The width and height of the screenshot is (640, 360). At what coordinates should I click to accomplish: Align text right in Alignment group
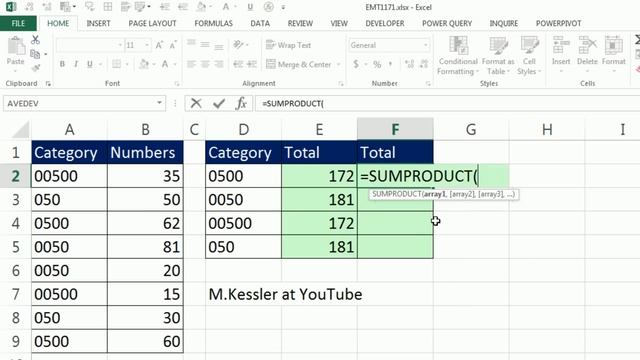[x=219, y=64]
